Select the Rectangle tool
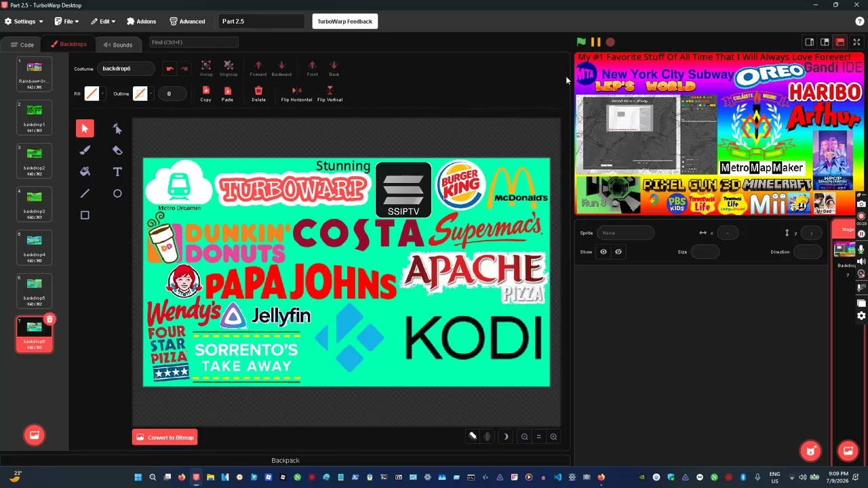The image size is (868, 488). tap(85, 215)
